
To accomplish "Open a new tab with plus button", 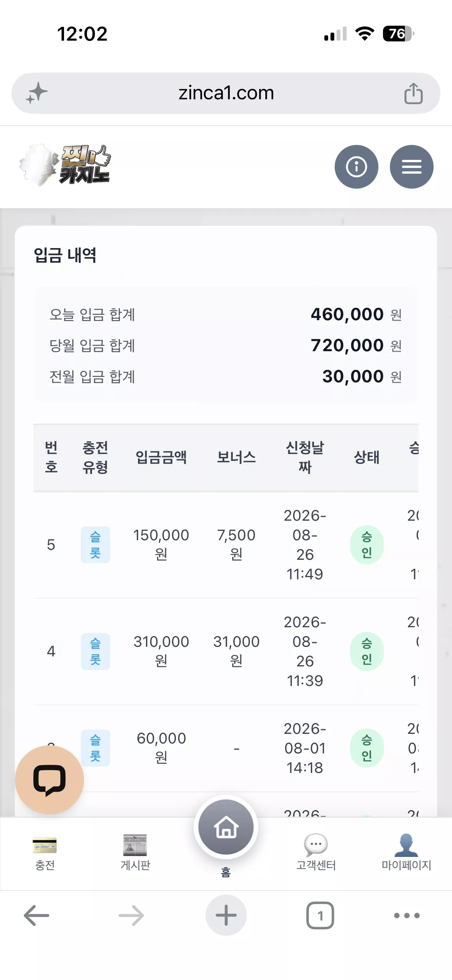I will tap(226, 916).
